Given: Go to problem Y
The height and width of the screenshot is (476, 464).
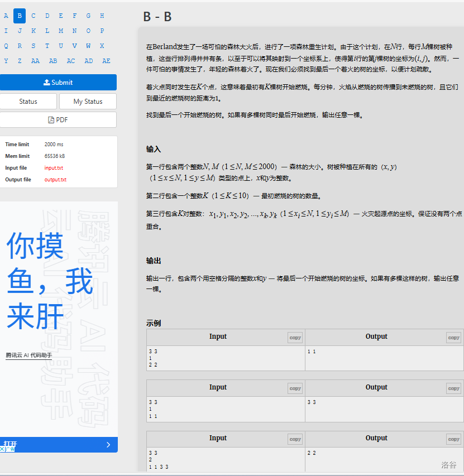Looking at the screenshot, I should click(x=6, y=61).
